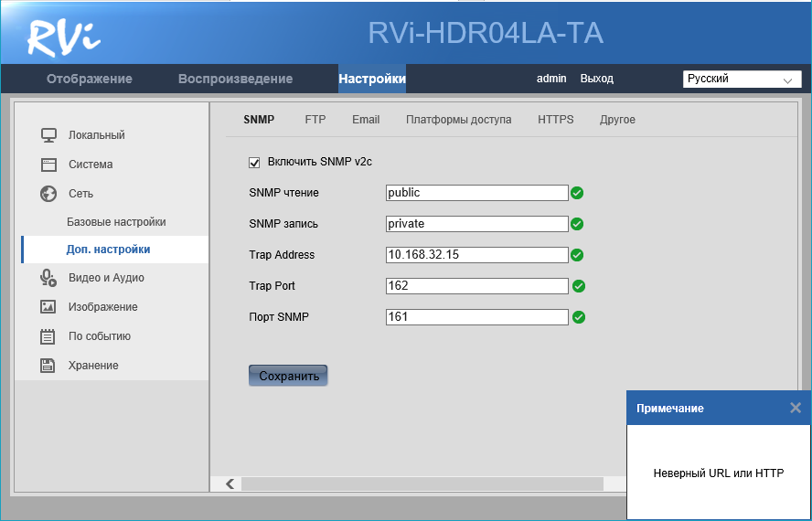Open the Другое settings tab
Viewport: 812px width, 521px height.
617,120
